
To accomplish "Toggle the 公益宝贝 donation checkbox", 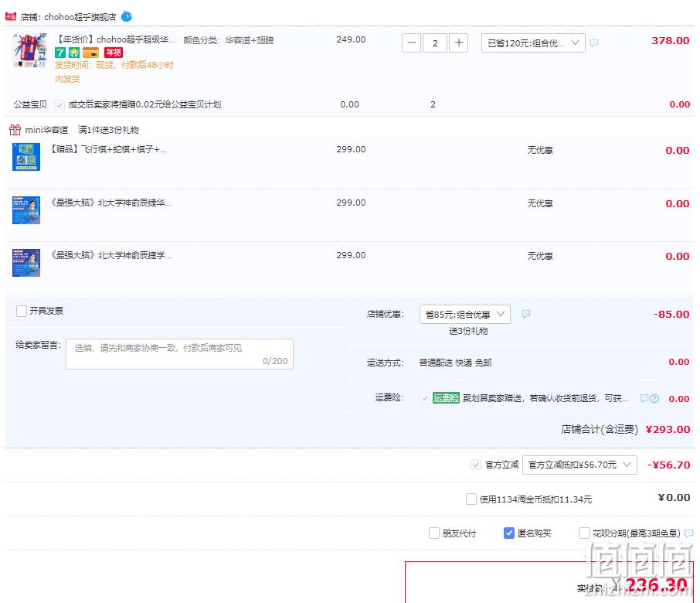I will coord(59,105).
